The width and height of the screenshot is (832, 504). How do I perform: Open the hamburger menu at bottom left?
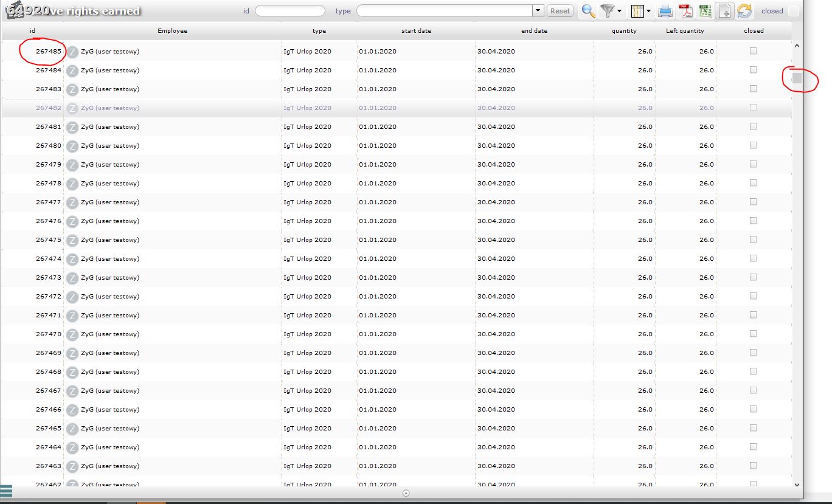6,491
